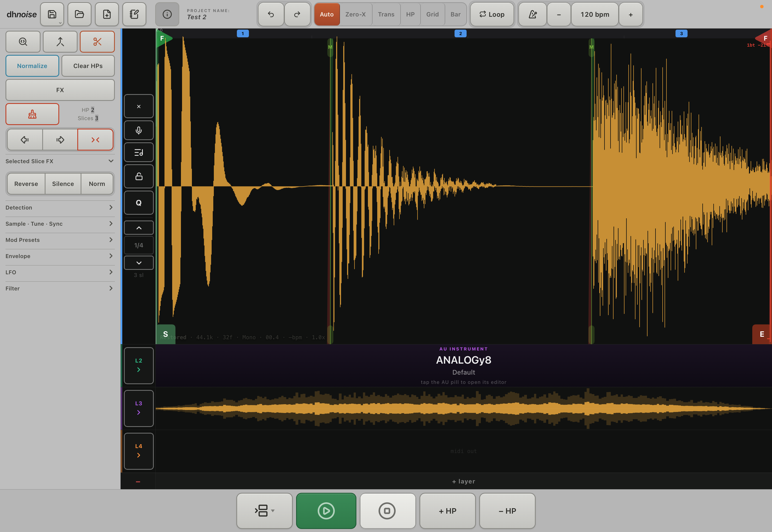Click the Q quantize button
This screenshot has height=532, width=772.
(139, 203)
